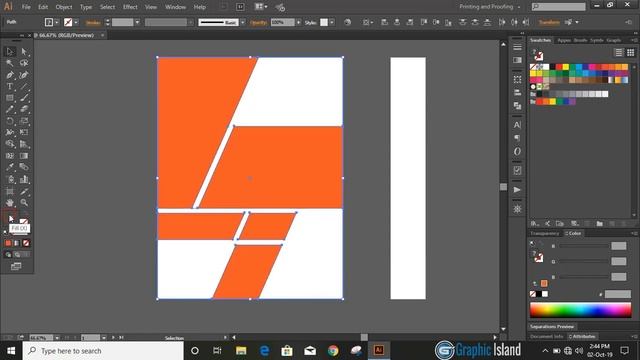Viewport: 640px width, 360px height.
Task: Open the Arrange Documents dropdown
Action: point(261,7)
